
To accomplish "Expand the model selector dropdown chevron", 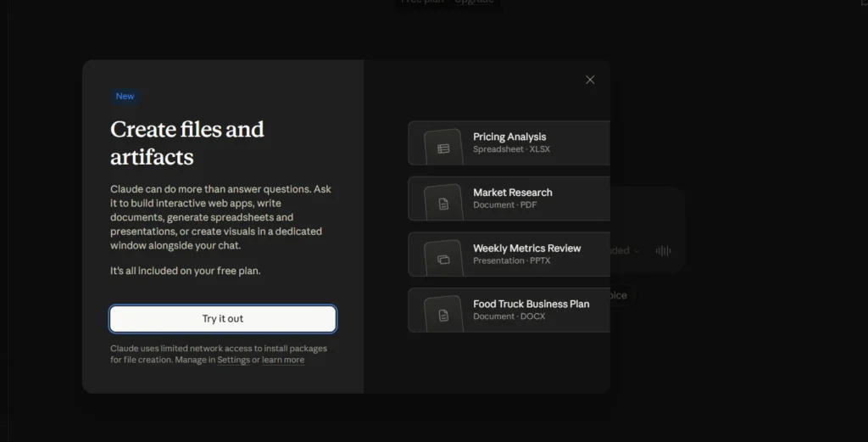I will pyautogui.click(x=637, y=251).
